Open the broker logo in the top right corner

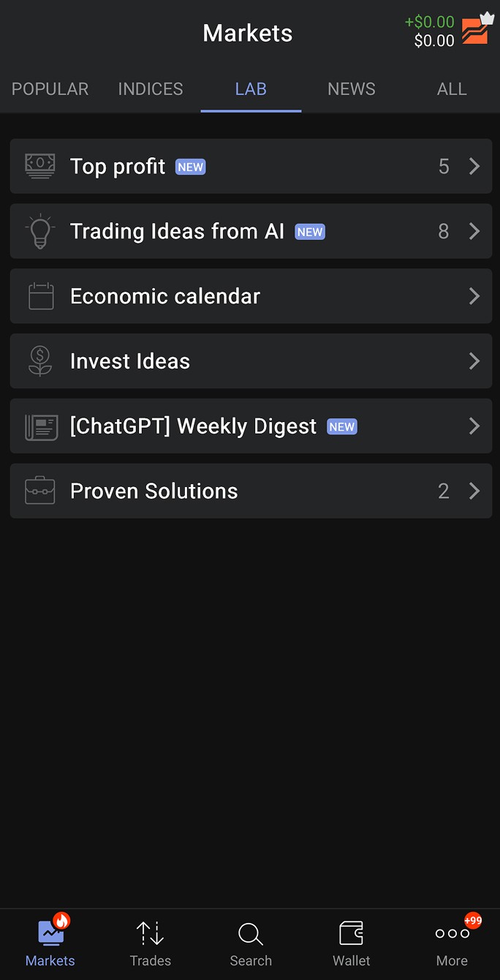coord(476,32)
